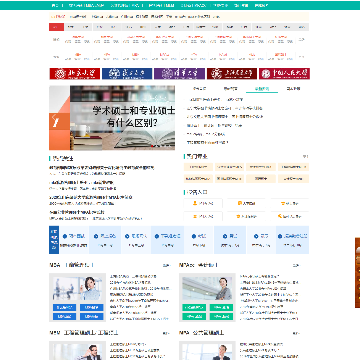Image resolution: width=360 pixels, height=360 pixels.
Task: Select the green-underlined active news tab
Action: [262, 89]
